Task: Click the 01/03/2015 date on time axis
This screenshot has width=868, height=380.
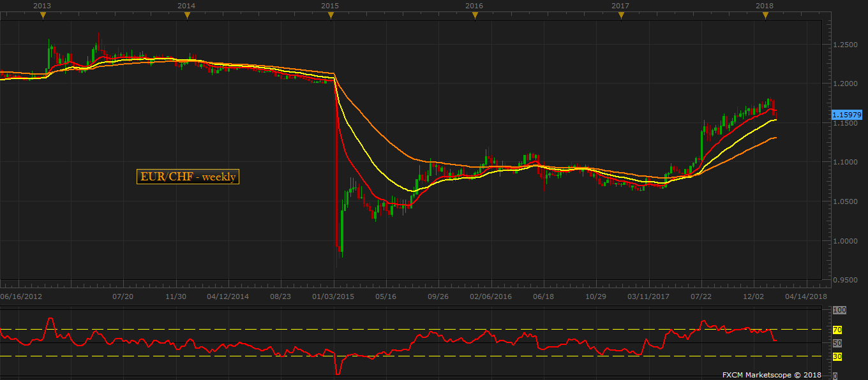Action: tap(333, 296)
